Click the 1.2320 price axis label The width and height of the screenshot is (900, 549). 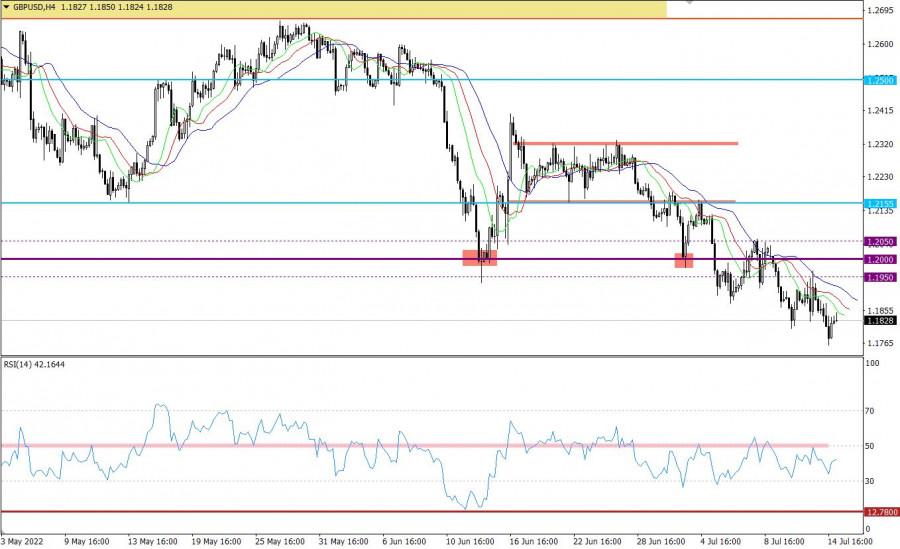[880, 144]
